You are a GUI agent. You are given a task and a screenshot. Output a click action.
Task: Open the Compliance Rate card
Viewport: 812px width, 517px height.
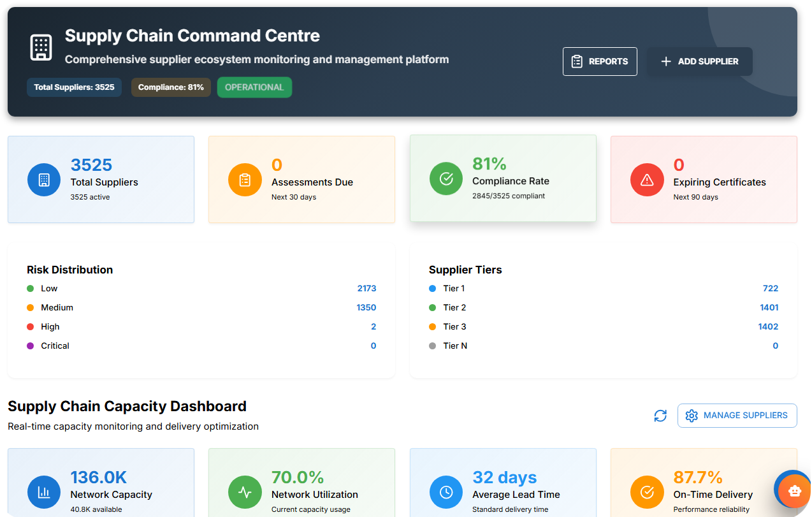503,178
